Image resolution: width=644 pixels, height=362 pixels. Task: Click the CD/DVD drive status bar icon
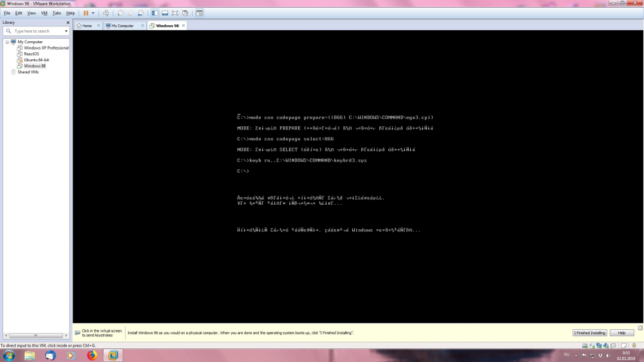[x=592, y=346]
